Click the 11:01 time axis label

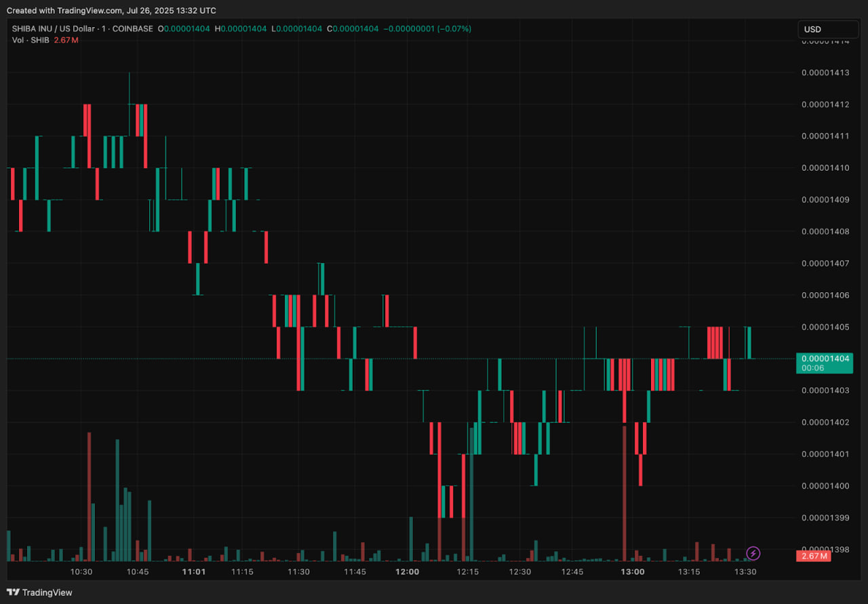[x=194, y=571]
